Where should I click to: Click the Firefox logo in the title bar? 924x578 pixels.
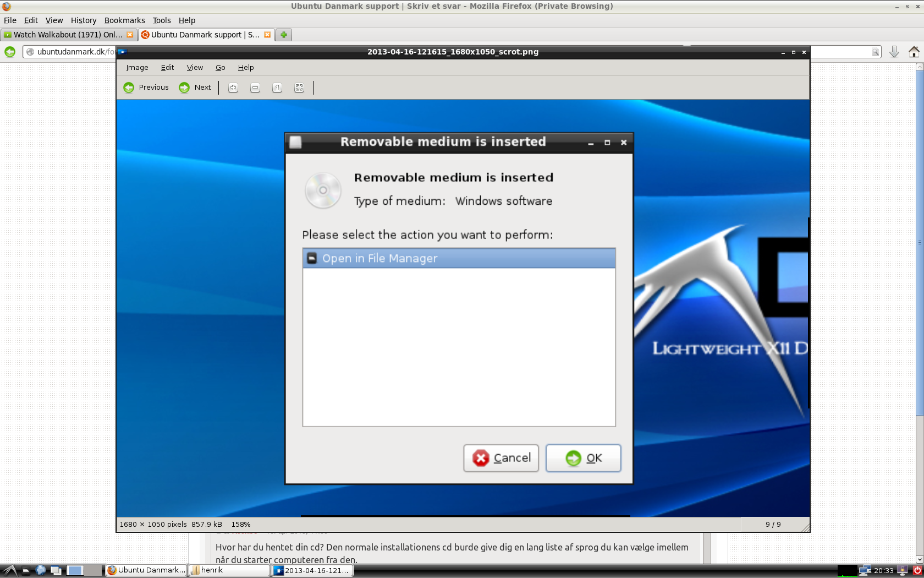coord(7,6)
